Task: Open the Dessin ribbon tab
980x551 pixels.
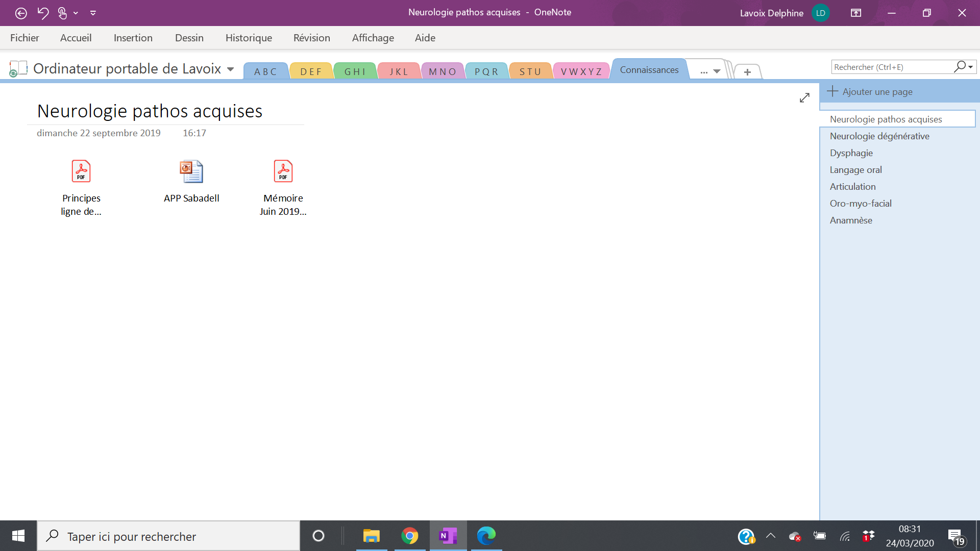Action: coord(189,38)
